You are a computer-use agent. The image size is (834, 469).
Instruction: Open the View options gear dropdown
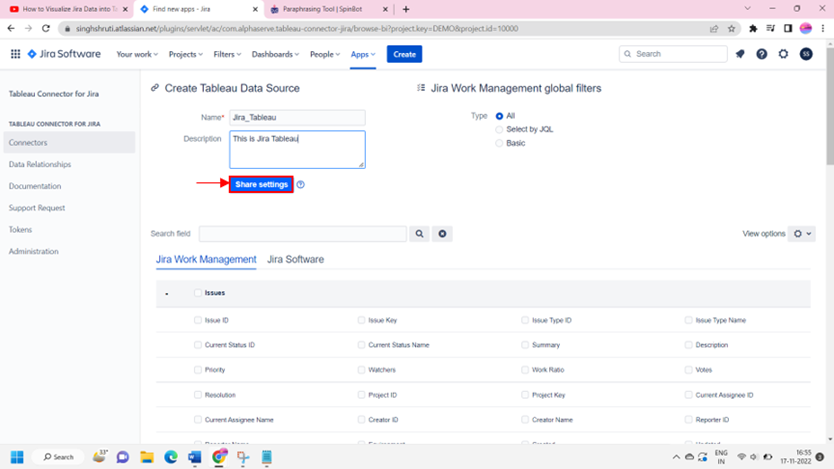(802, 233)
